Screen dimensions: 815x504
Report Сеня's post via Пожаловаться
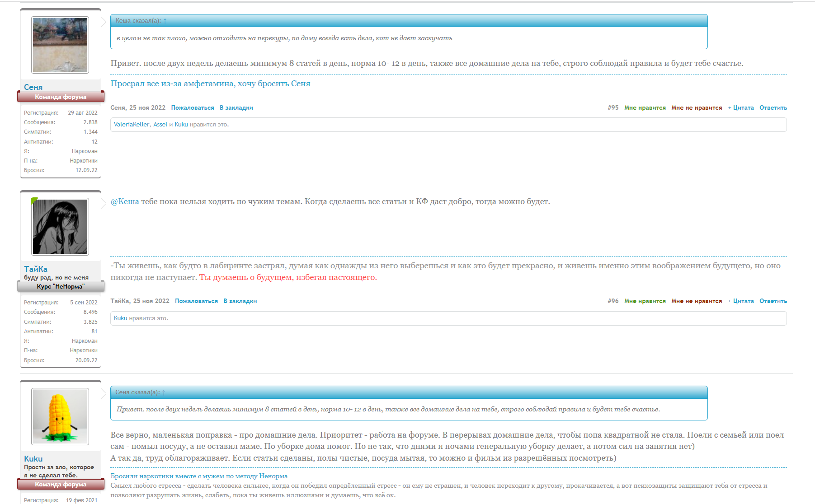click(193, 108)
